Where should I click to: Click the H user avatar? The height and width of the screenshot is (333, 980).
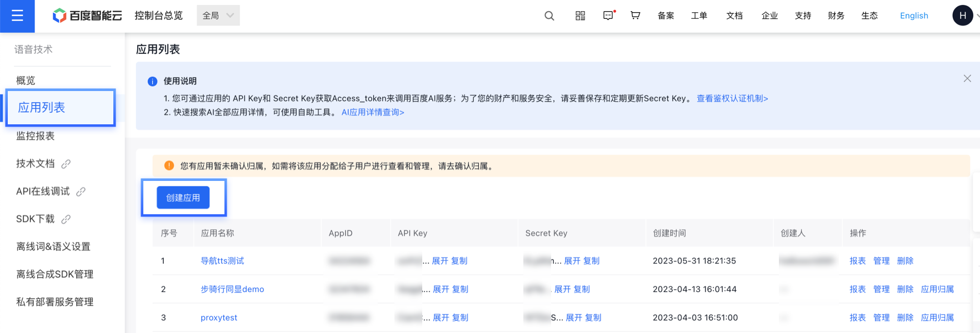[x=962, y=16]
